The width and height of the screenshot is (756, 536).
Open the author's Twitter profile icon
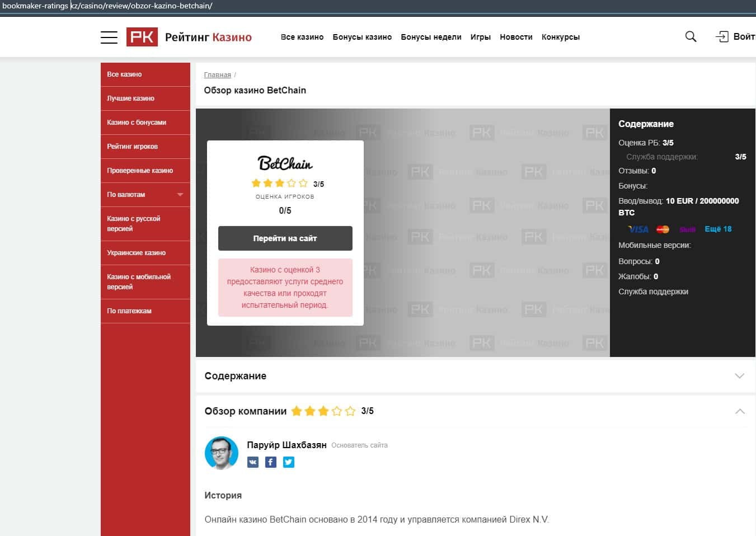pyautogui.click(x=289, y=462)
